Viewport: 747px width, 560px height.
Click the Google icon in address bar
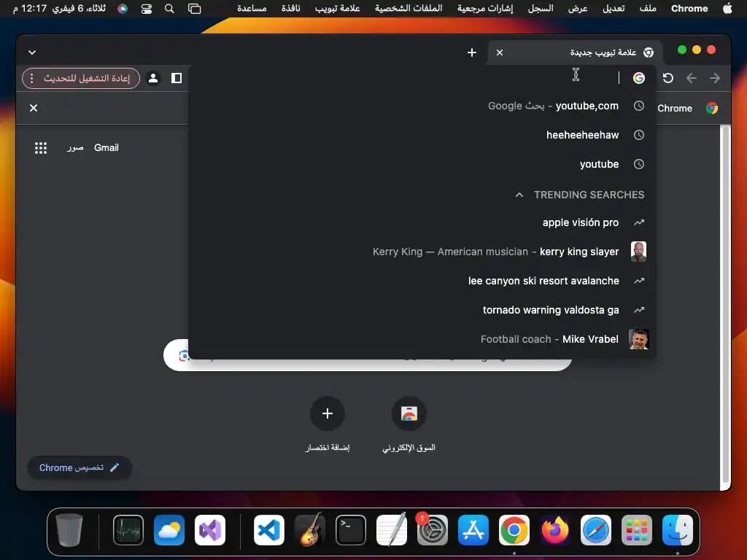click(x=639, y=78)
